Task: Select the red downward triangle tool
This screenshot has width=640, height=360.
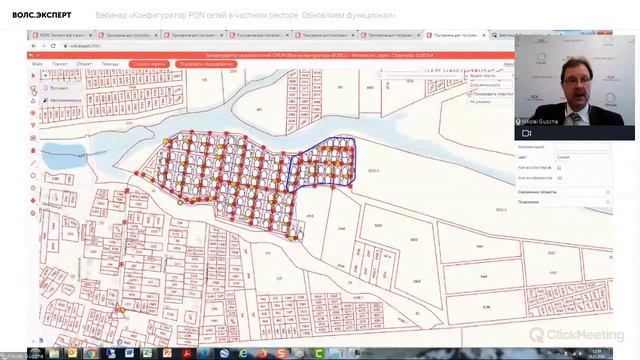Action: pyautogui.click(x=33, y=125)
